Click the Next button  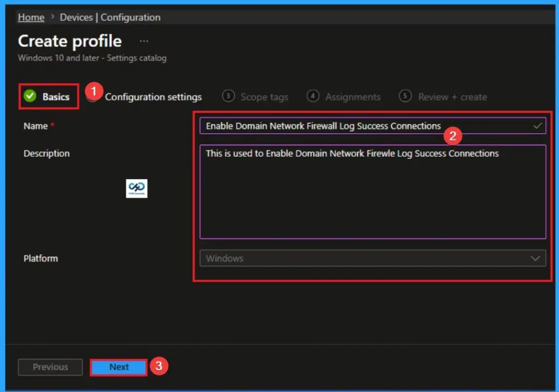pyautogui.click(x=118, y=367)
